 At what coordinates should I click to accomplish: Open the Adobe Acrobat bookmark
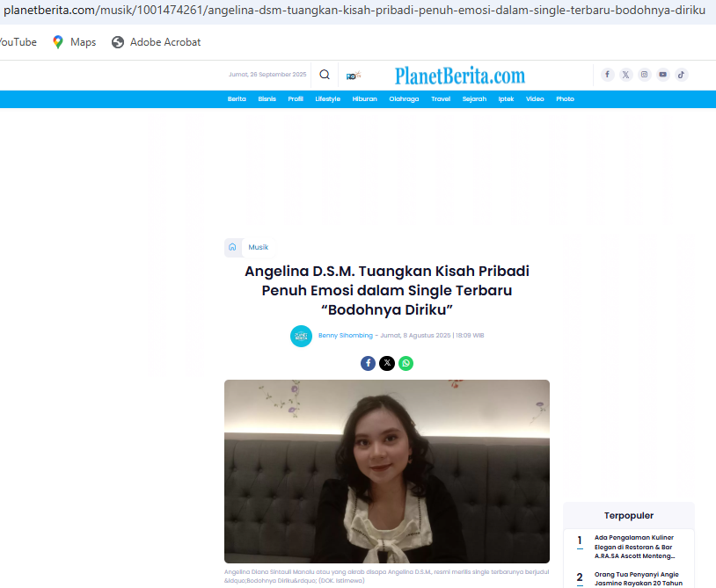click(x=156, y=42)
